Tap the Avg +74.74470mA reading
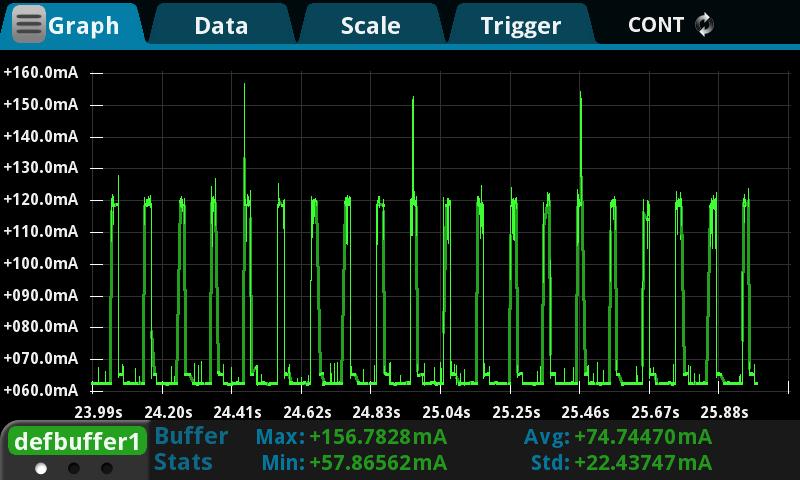 [618, 437]
